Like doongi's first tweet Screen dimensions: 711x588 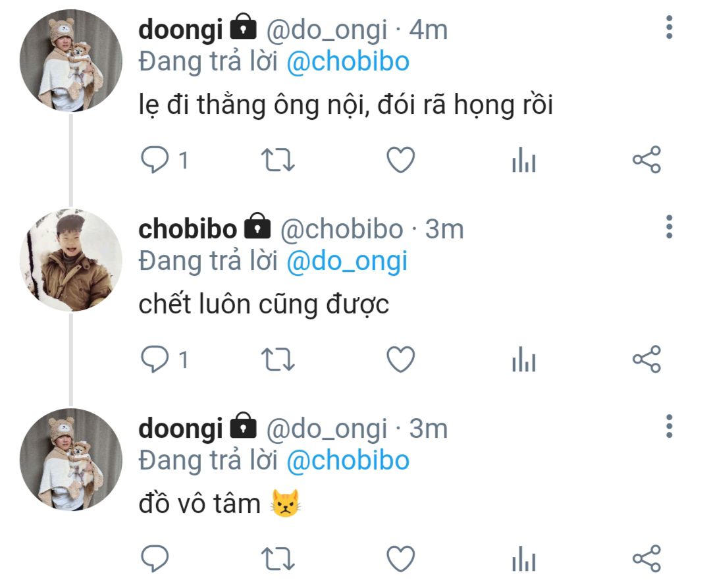click(x=400, y=161)
